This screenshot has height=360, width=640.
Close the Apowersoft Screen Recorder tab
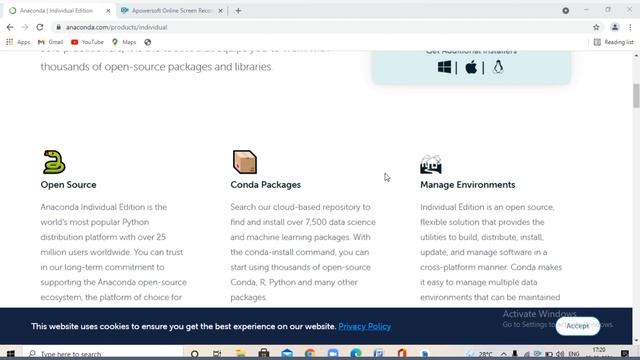point(220,11)
